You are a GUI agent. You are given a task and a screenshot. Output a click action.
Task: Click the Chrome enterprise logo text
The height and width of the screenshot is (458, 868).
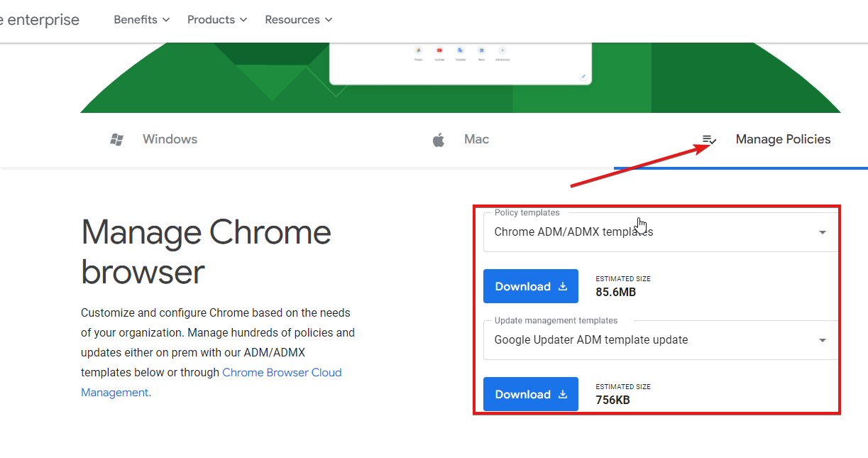[40, 20]
